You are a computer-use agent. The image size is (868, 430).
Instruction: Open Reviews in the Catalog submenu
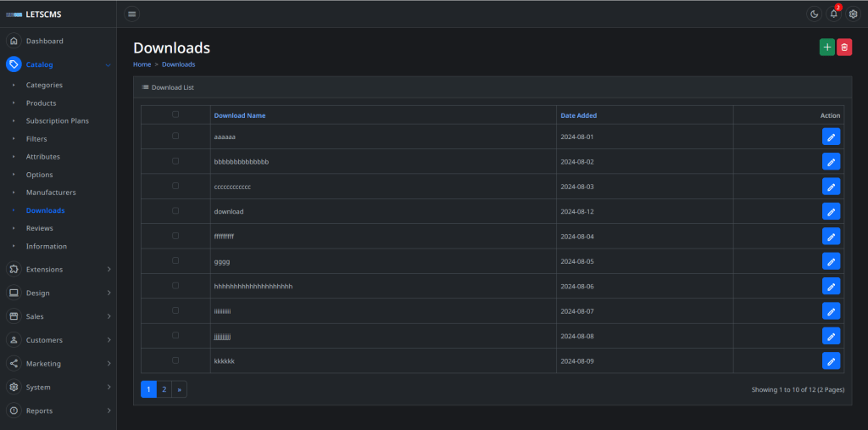39,228
